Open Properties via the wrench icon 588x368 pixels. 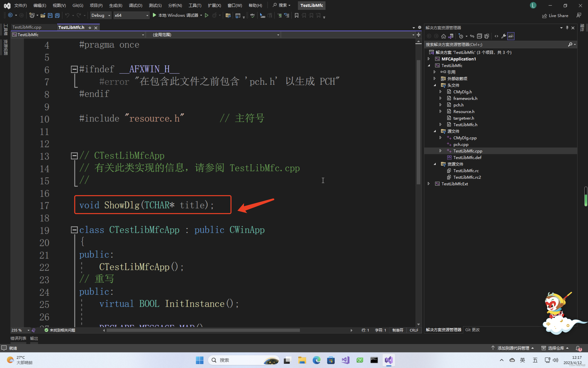504,36
